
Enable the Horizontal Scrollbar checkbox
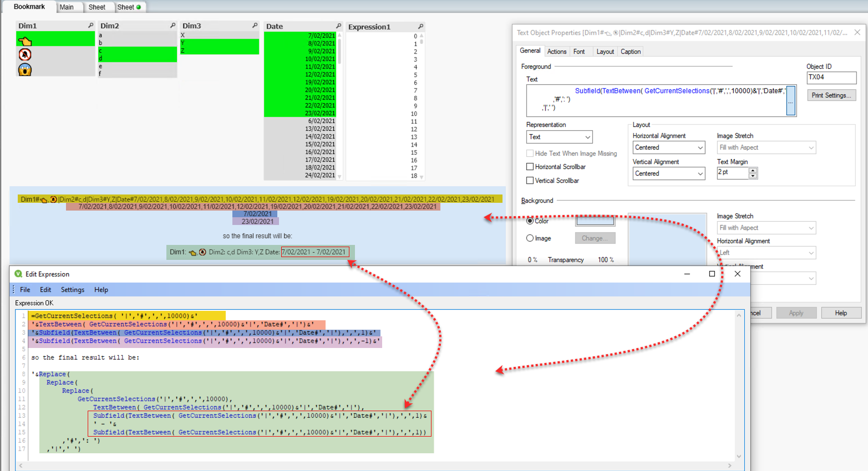(x=530, y=167)
